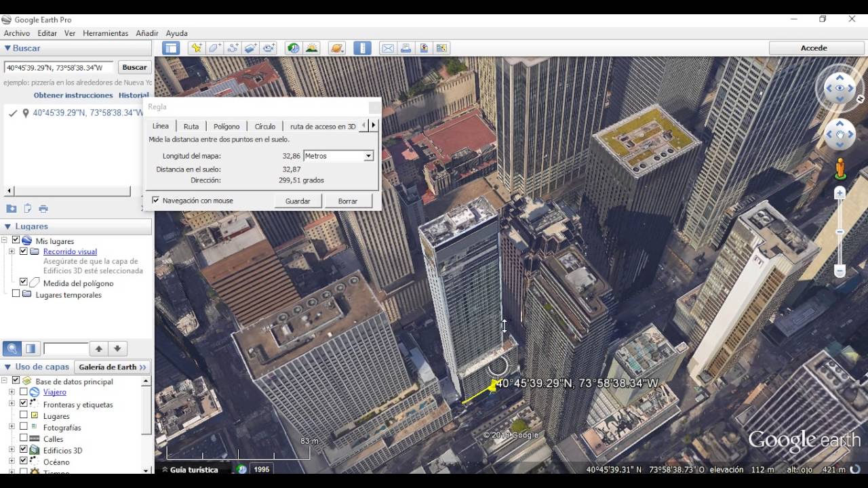Add an image overlay from the toolbar
868x488 pixels.
pos(251,48)
